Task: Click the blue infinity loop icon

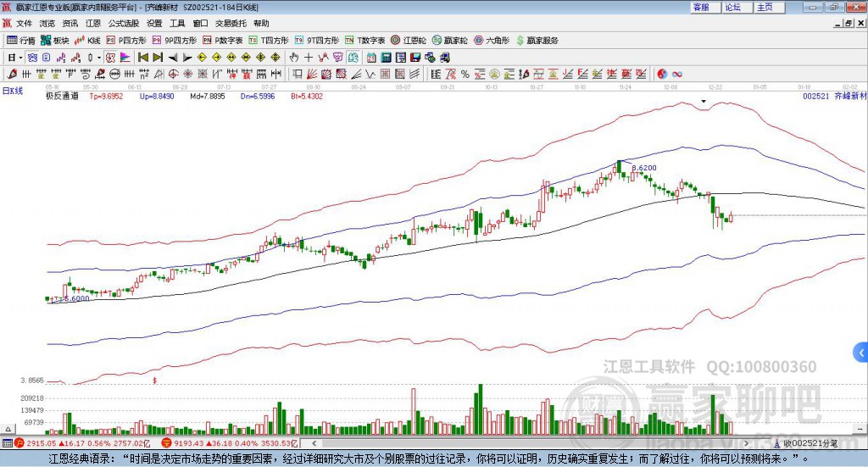Action: pos(677,74)
